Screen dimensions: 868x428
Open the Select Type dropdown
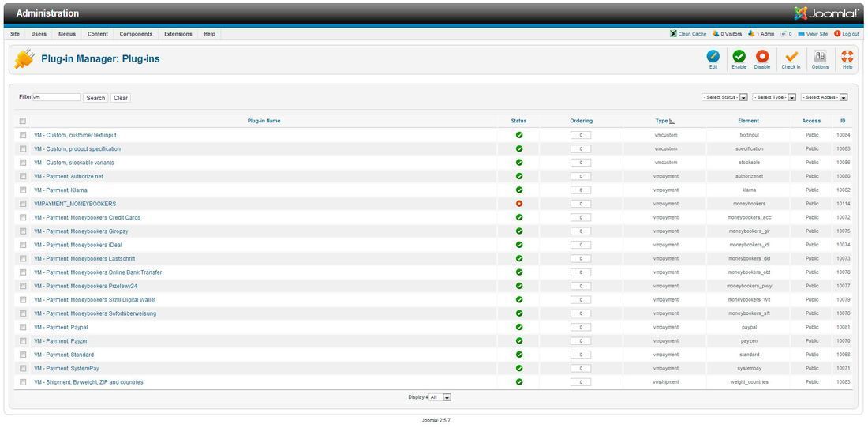coord(774,97)
